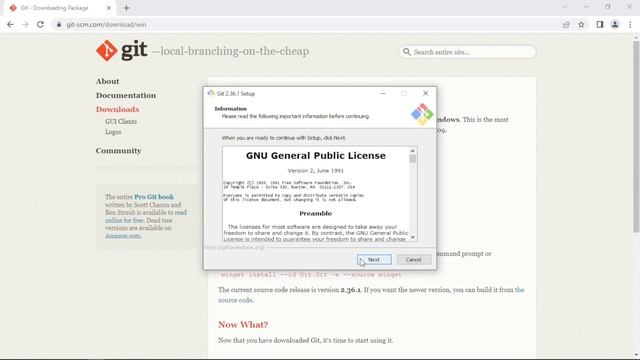Open the Chrome profile avatar
This screenshot has width=640, height=360.
click(x=615, y=24)
